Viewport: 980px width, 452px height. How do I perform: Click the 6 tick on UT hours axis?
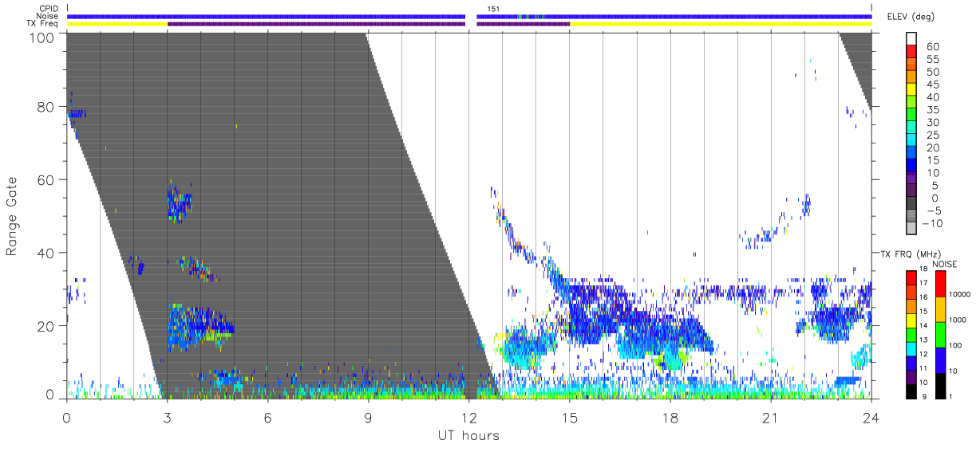pos(267,419)
